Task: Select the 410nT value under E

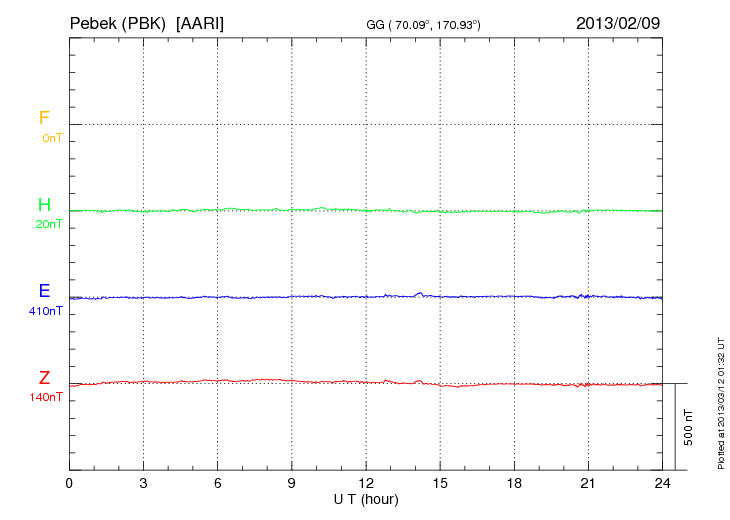Action: pos(46,311)
